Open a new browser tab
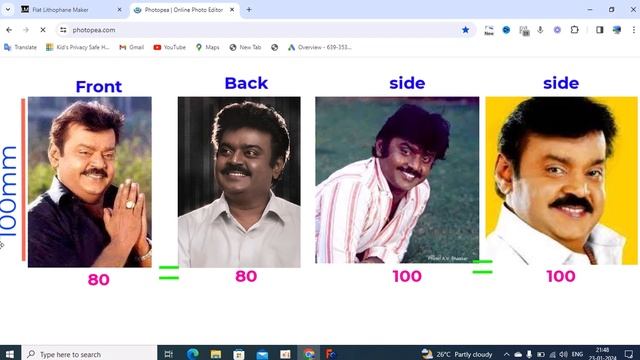This screenshot has width=640, height=360. 249,9
